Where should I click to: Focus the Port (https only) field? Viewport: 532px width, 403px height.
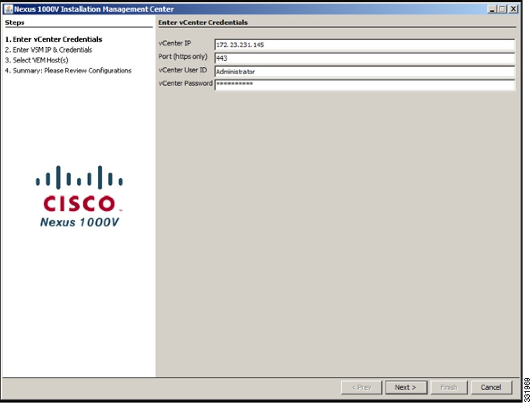tap(365, 58)
